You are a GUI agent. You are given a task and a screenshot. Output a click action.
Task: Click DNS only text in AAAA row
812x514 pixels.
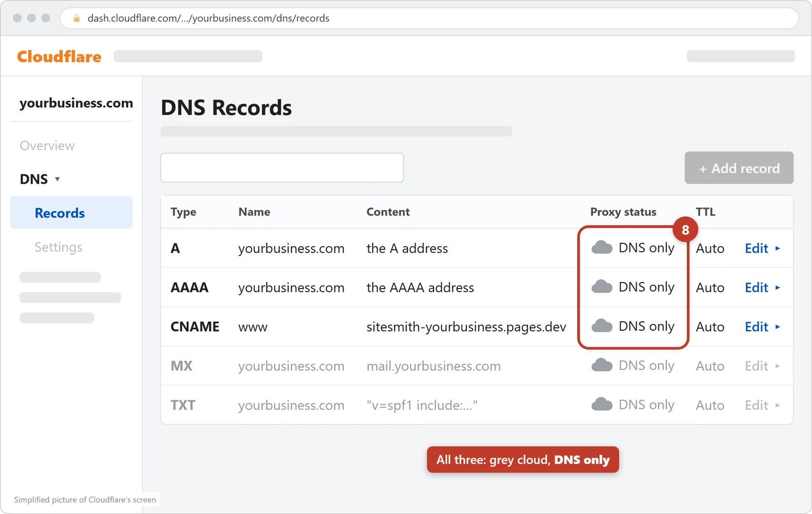pos(647,287)
